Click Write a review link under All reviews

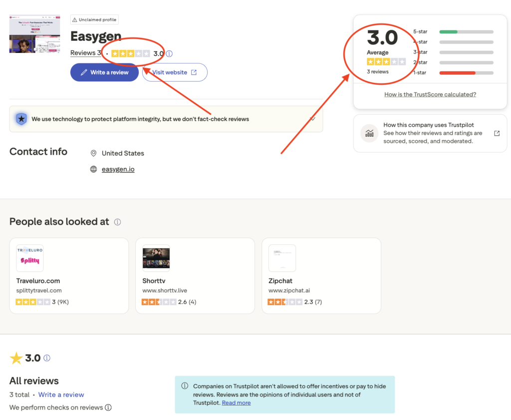61,395
